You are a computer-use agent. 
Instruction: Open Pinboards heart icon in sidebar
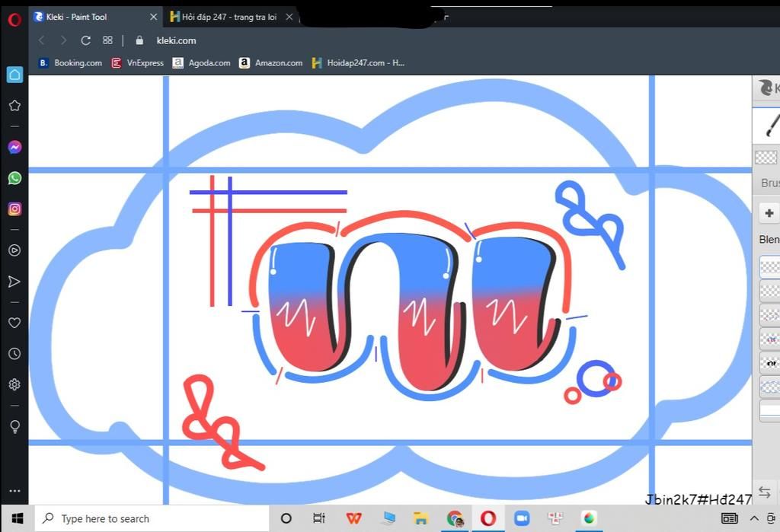(x=14, y=323)
